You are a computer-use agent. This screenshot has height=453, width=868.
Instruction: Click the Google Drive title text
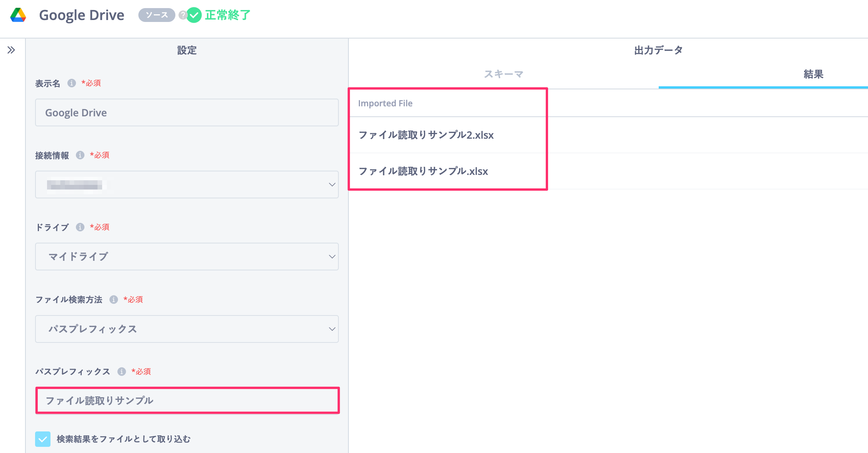[82, 15]
